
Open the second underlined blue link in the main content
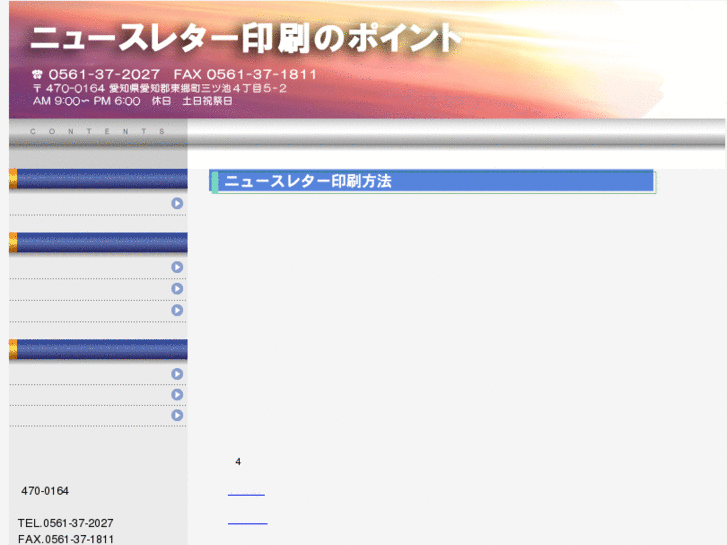248,523
